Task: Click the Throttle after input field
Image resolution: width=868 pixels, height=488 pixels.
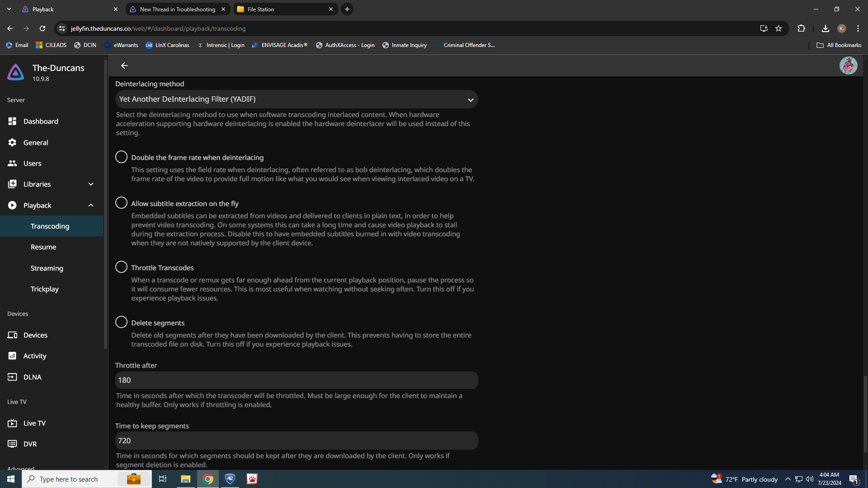Action: point(296,380)
